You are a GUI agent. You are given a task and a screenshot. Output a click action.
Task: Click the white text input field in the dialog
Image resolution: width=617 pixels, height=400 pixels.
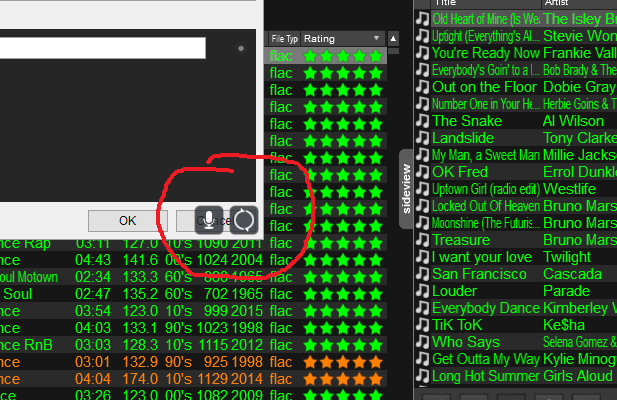[102, 48]
